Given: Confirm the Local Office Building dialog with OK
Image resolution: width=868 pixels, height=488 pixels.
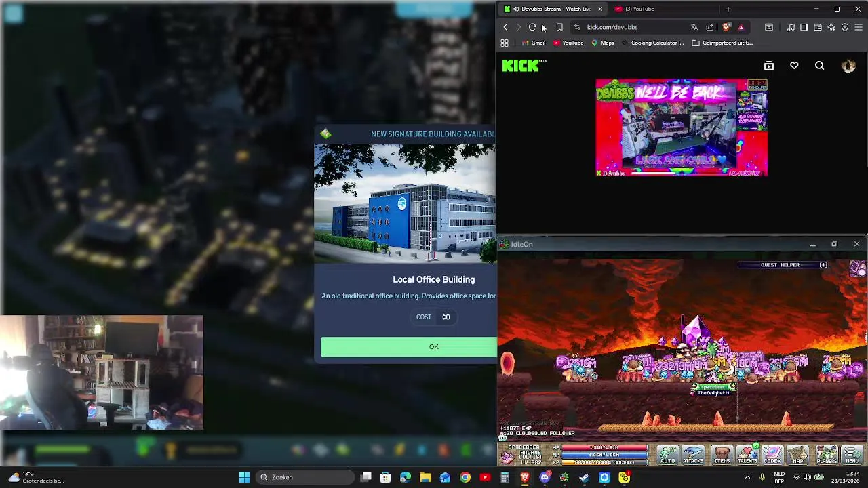Looking at the screenshot, I should tap(409, 346).
